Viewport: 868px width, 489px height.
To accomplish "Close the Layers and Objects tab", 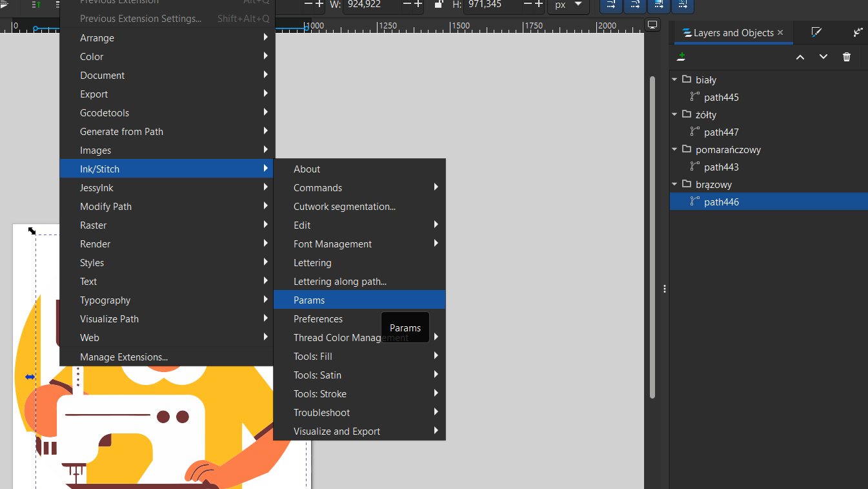I will [780, 32].
